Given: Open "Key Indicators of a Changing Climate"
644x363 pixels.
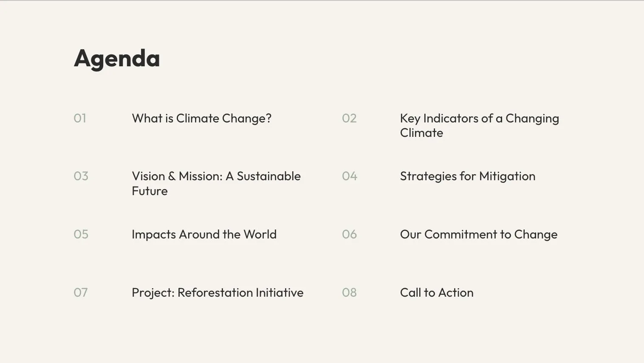Looking at the screenshot, I should [x=480, y=125].
